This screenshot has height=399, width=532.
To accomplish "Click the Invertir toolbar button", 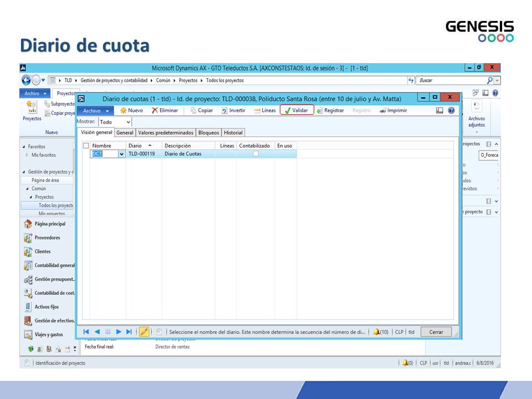I will tap(233, 110).
